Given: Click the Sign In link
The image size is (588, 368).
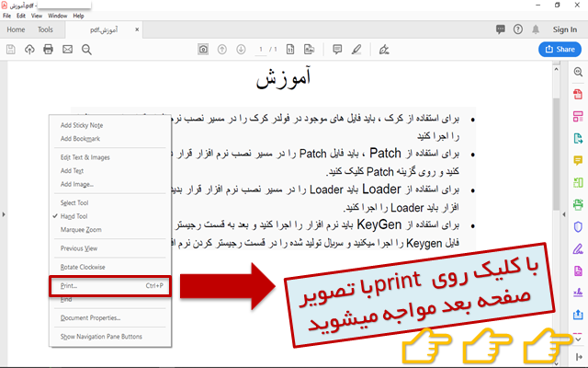Looking at the screenshot, I should coord(564,29).
